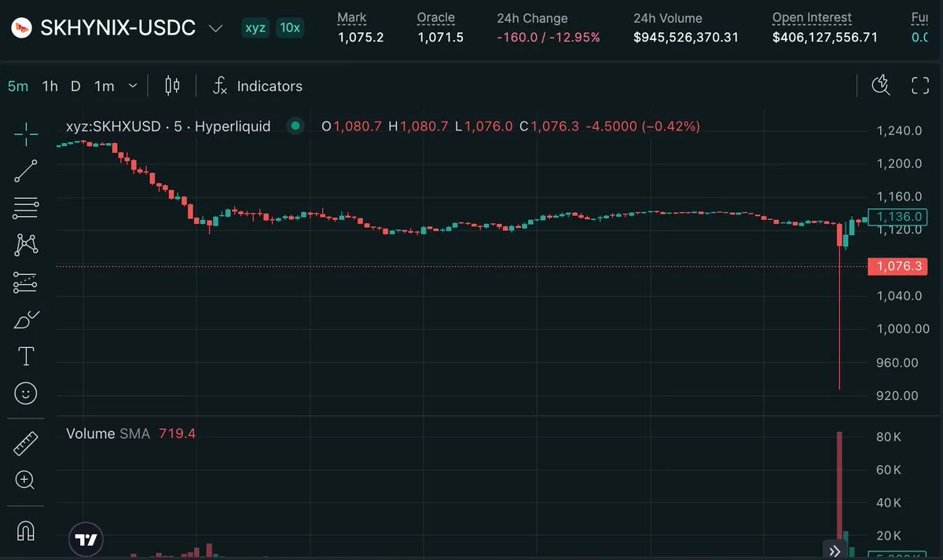
Task: Open the Fibonacci retracement tools
Action: (26, 208)
